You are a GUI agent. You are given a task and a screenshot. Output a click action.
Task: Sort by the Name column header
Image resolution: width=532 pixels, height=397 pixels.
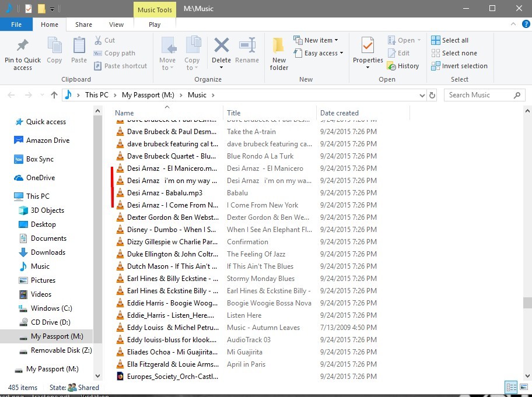pyautogui.click(x=124, y=113)
